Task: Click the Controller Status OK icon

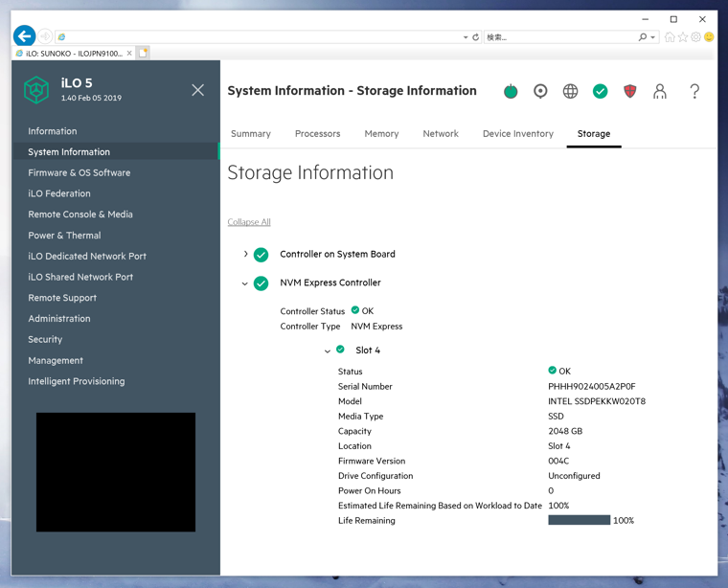Action: click(355, 310)
